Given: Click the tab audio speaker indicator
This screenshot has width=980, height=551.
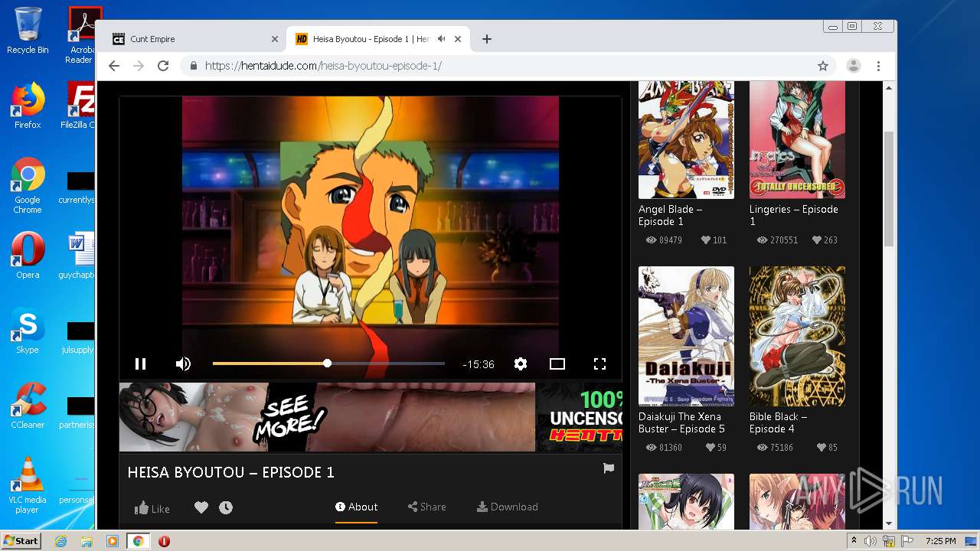Looking at the screenshot, I should coord(442,39).
